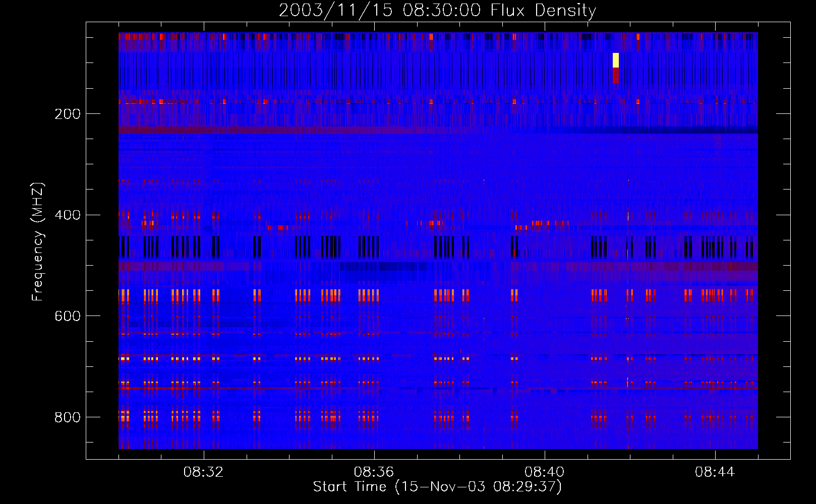Click the 08:32 time tick label

coord(204,472)
